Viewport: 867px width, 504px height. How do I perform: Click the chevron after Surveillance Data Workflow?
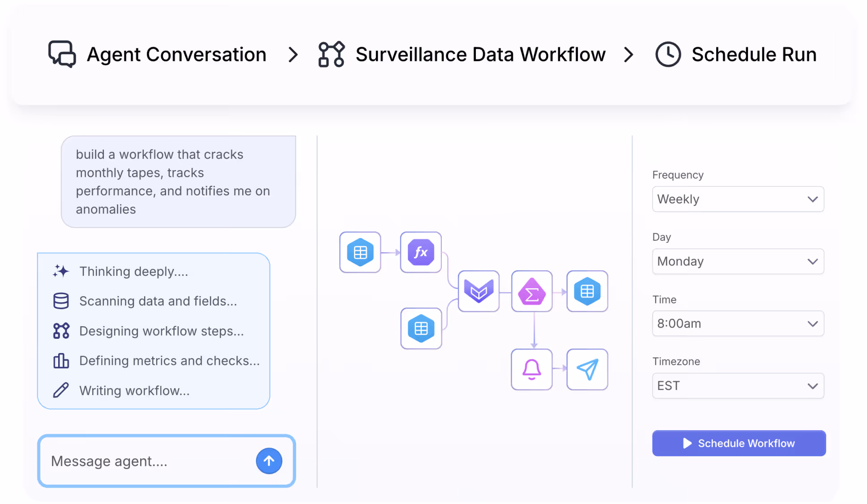[628, 55]
